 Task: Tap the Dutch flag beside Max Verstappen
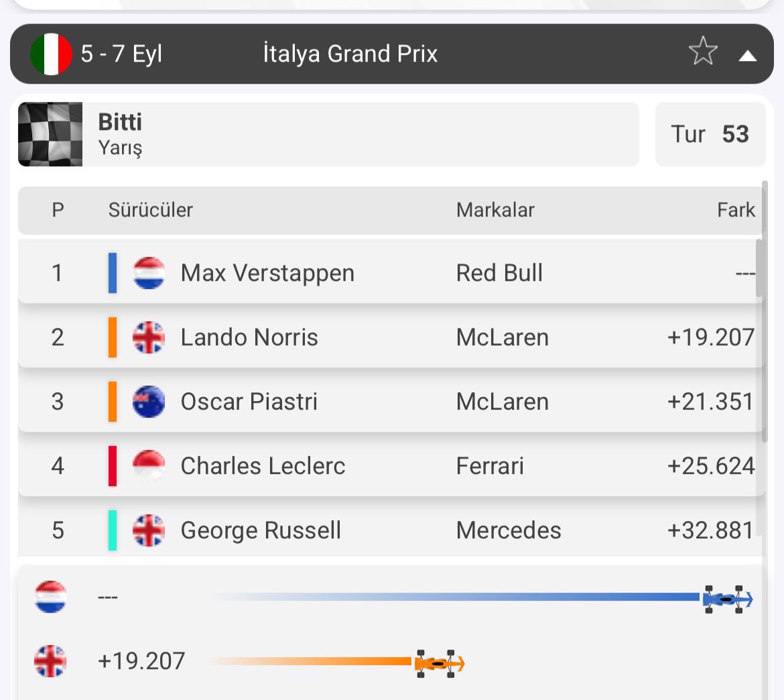[x=149, y=273]
